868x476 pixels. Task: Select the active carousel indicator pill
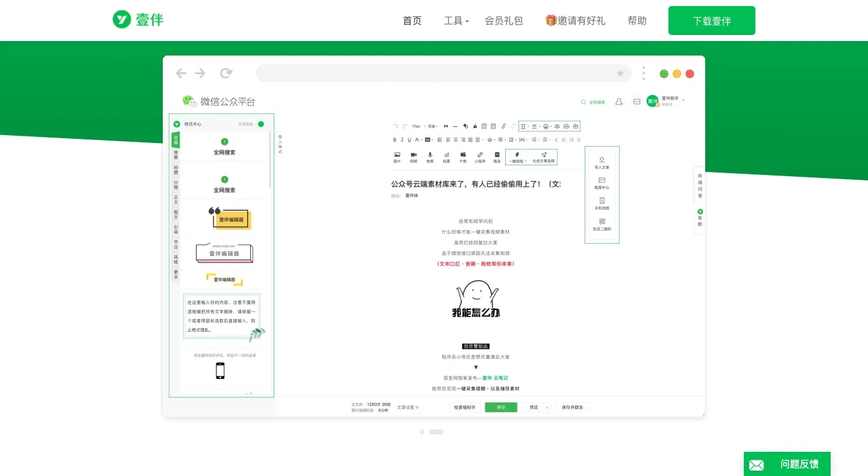click(x=436, y=432)
